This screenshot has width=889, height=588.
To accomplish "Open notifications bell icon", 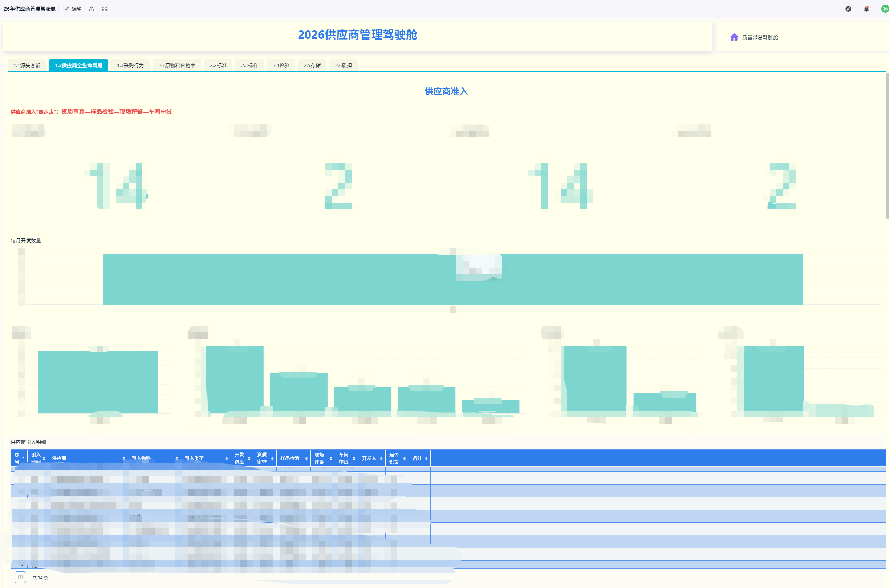I will click(866, 9).
